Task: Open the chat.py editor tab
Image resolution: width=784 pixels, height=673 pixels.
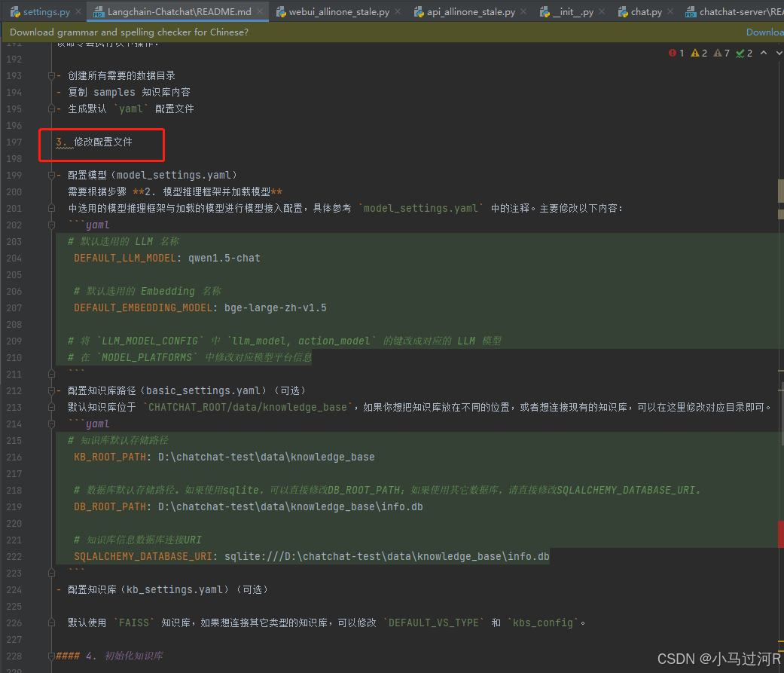Action: (x=646, y=11)
